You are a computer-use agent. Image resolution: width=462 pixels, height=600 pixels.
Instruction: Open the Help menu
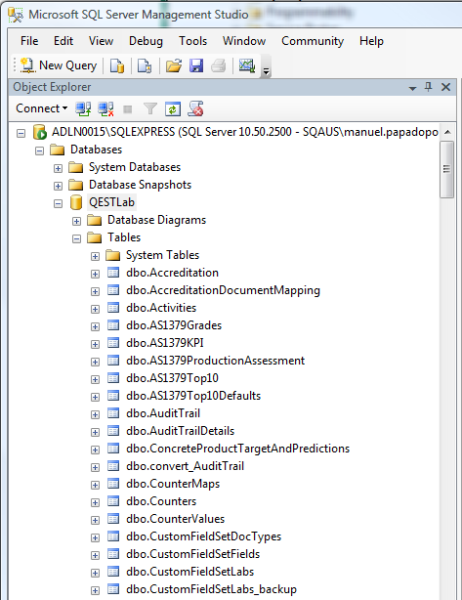click(x=371, y=41)
